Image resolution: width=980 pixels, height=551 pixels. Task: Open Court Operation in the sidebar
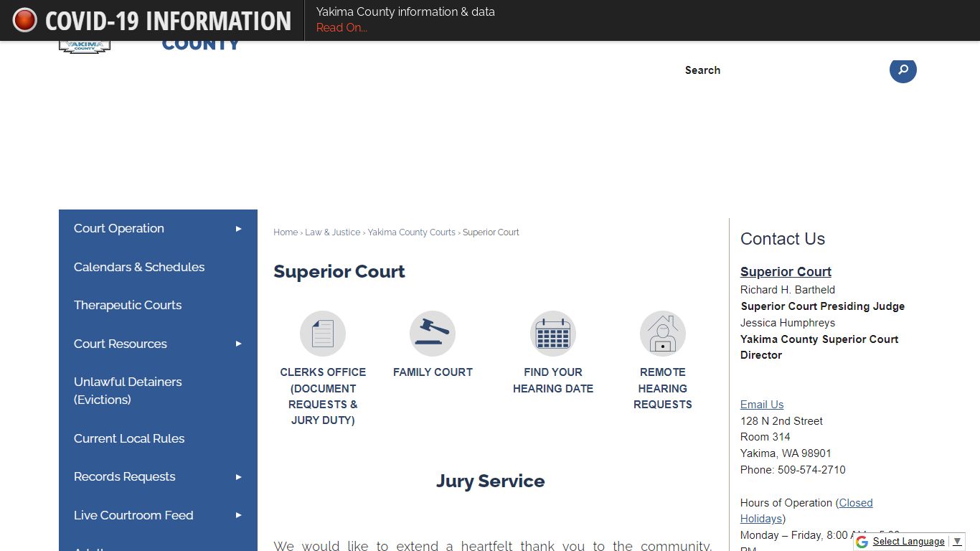tap(158, 228)
